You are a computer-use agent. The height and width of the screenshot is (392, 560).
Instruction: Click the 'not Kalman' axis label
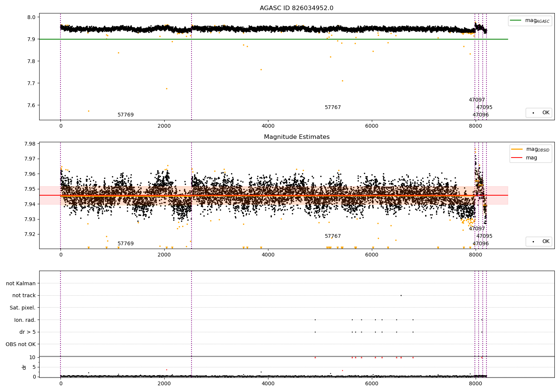pos(21,283)
